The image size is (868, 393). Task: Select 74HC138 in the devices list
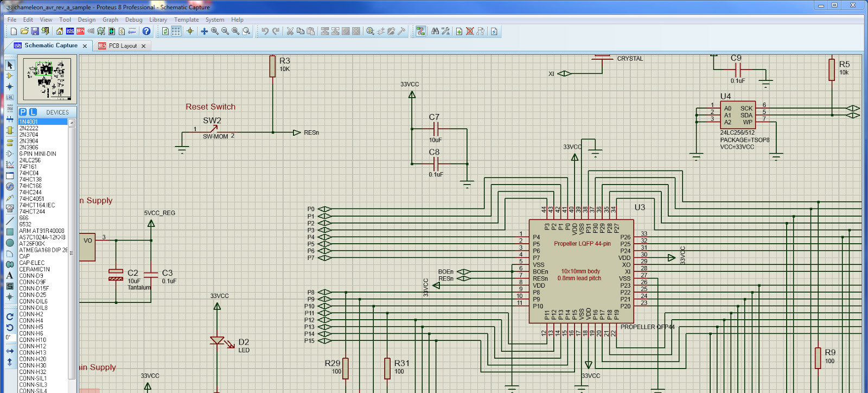30,180
